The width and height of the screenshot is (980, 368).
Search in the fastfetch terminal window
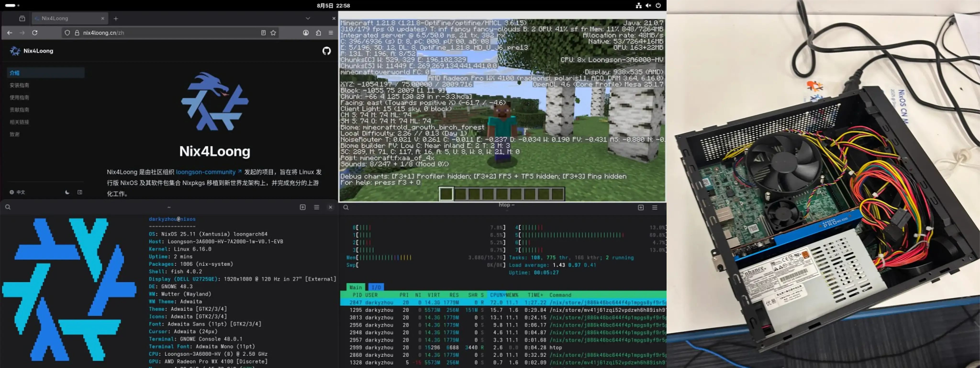8,207
